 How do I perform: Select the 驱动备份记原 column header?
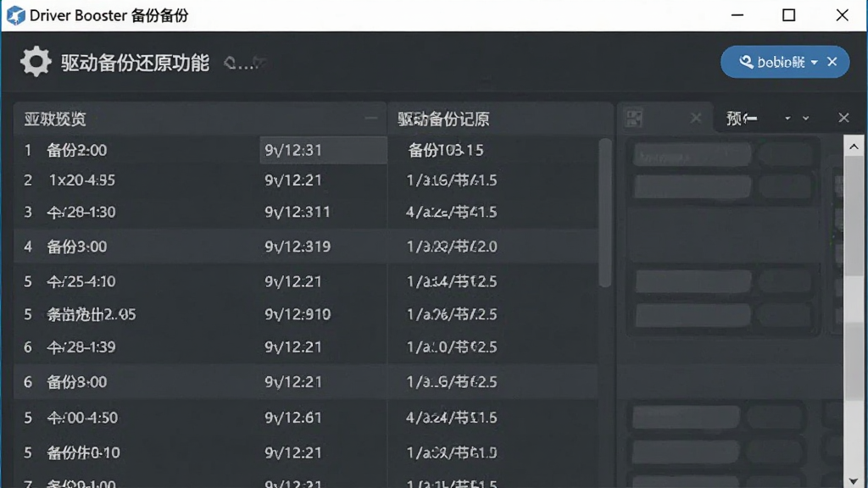pyautogui.click(x=443, y=119)
